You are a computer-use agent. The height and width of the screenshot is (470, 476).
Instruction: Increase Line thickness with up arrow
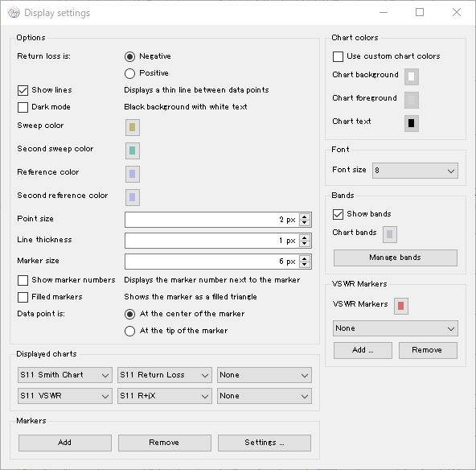tap(305, 237)
